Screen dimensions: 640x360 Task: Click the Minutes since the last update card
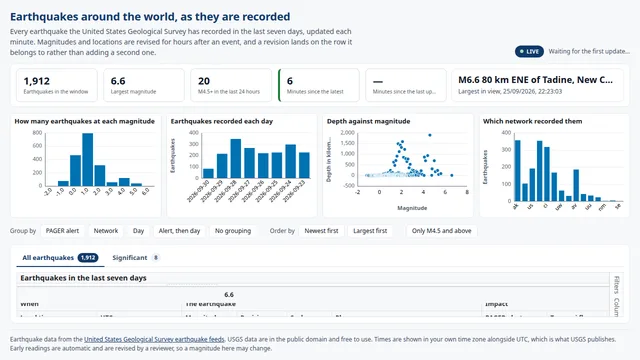point(406,85)
